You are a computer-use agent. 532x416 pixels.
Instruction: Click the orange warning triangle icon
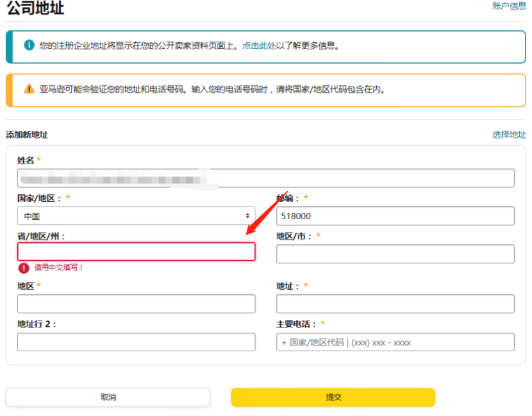point(29,89)
